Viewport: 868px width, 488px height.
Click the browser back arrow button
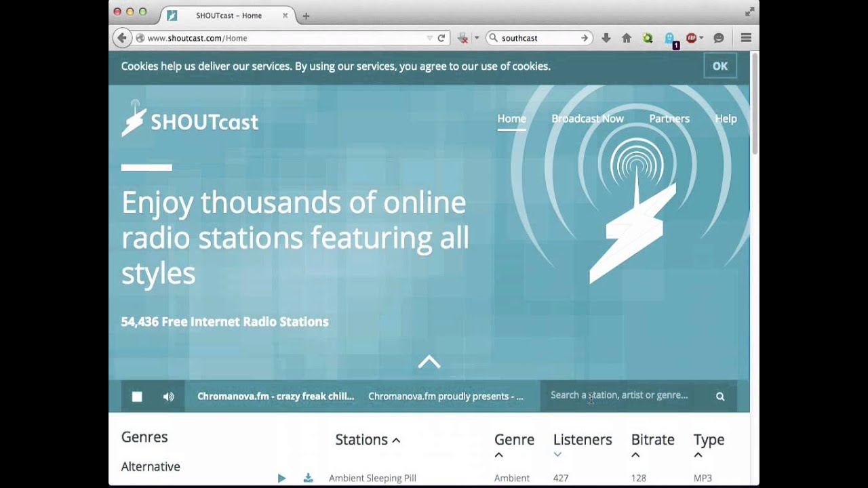[x=121, y=38]
